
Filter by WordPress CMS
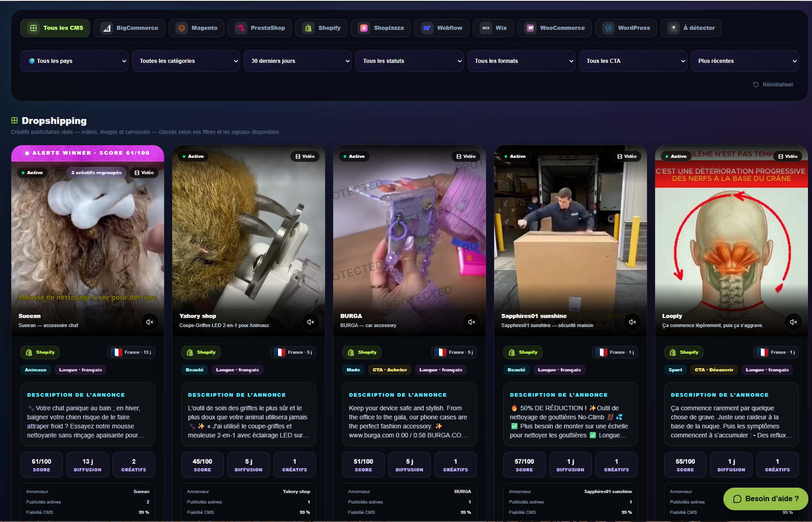coord(626,28)
